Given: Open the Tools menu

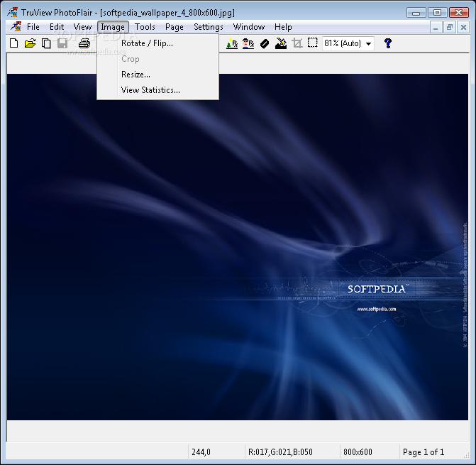Looking at the screenshot, I should (145, 27).
